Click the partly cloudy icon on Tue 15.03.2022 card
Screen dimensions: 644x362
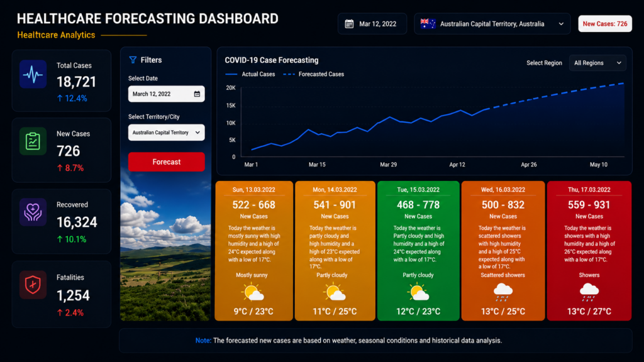coord(418,292)
